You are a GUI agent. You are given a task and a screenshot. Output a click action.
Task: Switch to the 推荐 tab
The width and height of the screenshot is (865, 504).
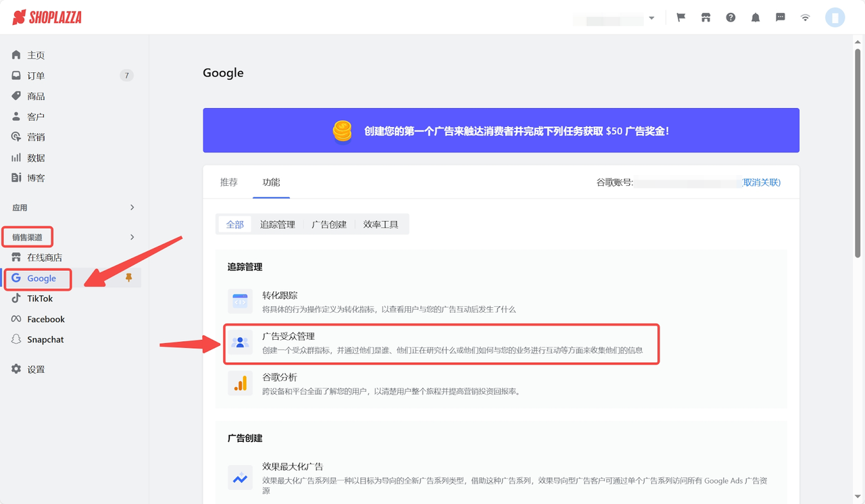pos(229,181)
